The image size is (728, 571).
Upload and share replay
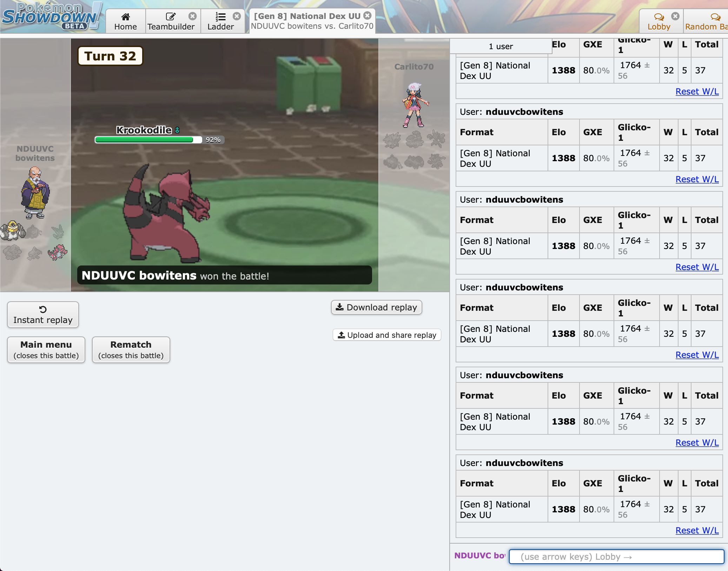(x=387, y=335)
